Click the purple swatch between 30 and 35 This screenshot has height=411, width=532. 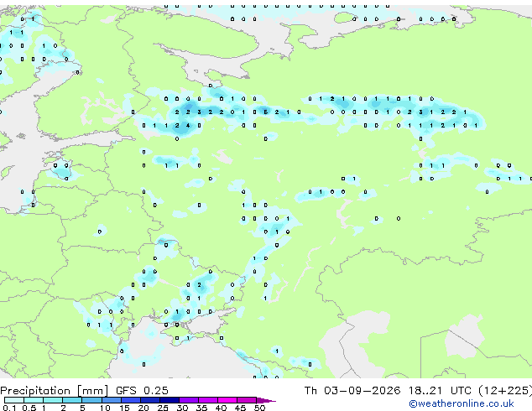tap(188, 400)
